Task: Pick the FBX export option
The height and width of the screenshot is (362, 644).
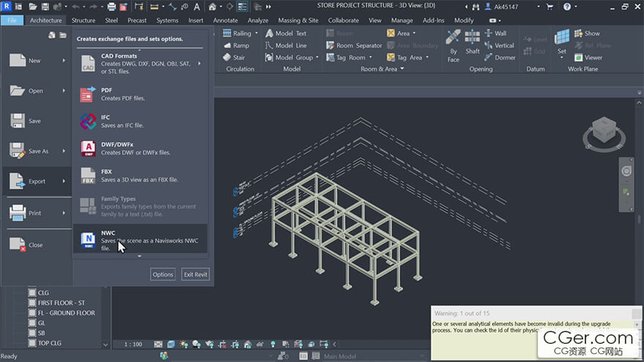Action: [x=141, y=176]
